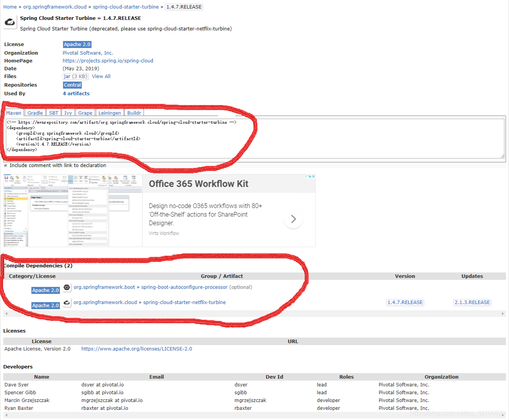Click the Spring Boot icon beside spring-boot-autoconfigure-processor

click(67, 288)
